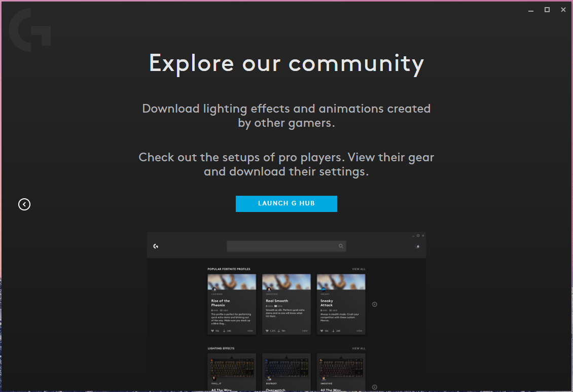The width and height of the screenshot is (573, 392).
Task: Maximize the G HUB installer window
Action: click(x=547, y=10)
